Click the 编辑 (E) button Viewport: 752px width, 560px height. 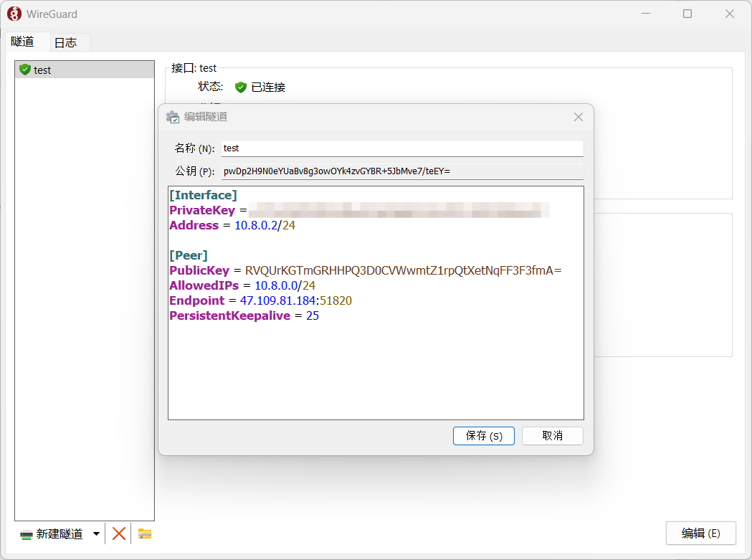pos(700,533)
